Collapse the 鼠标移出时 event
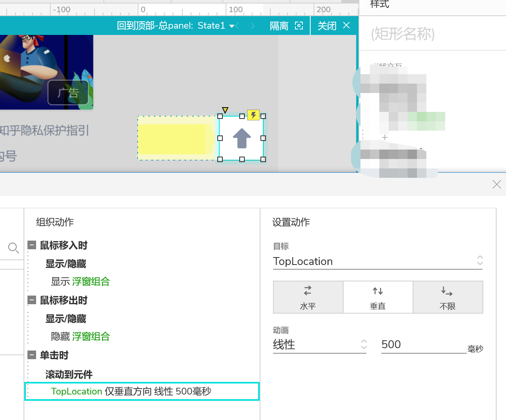 [32, 300]
